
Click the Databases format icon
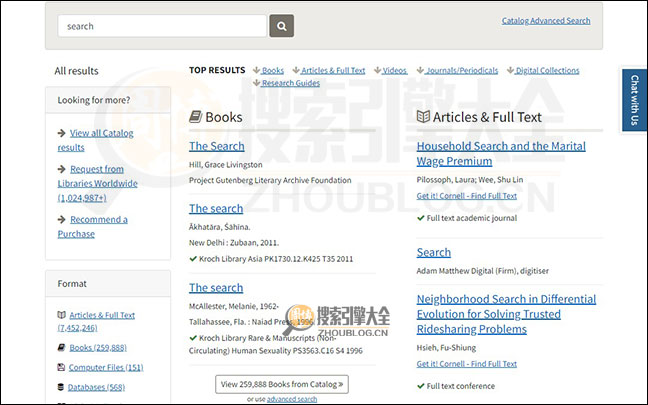tap(61, 387)
